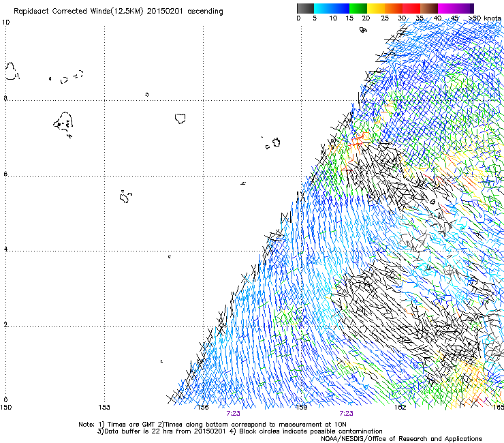Click the purple '7:23' time between 159 and 162
Viewport: 504px width, 443px height.
tap(346, 414)
